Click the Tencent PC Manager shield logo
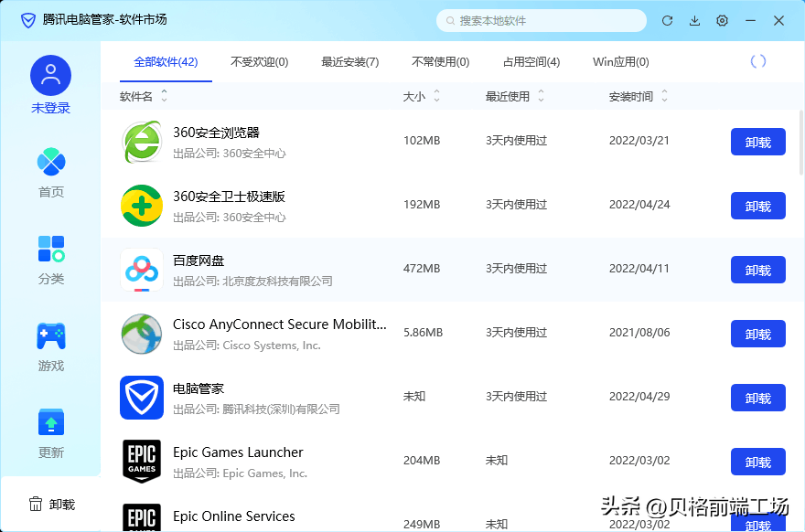 point(28,20)
